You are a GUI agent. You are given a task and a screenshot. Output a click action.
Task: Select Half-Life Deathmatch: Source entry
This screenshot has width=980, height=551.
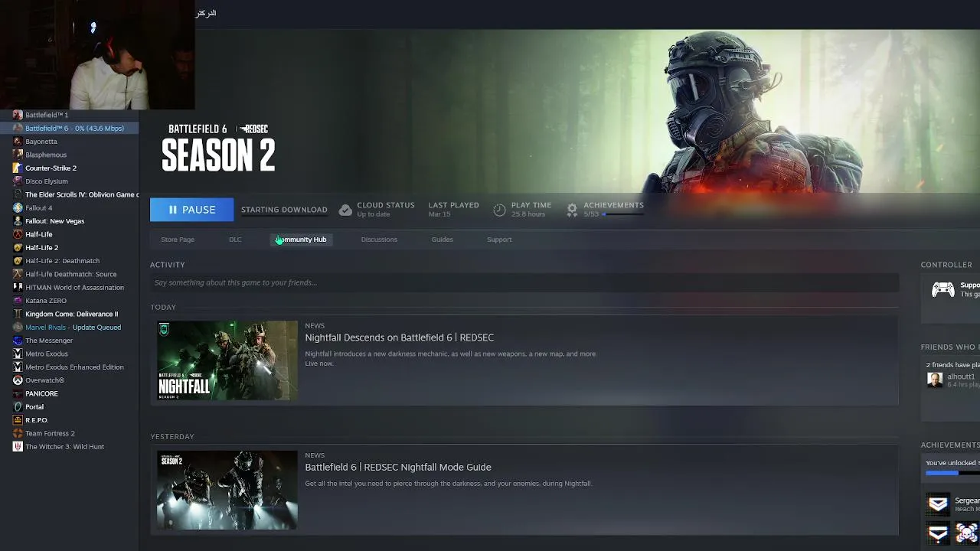[x=70, y=274]
